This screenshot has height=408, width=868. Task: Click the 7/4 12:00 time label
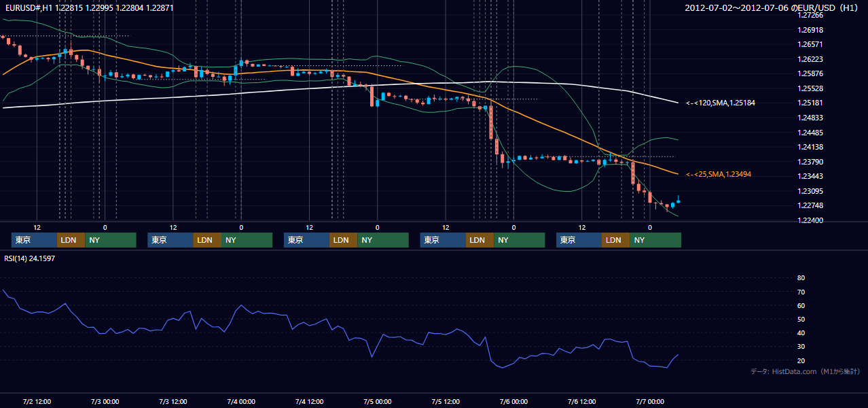tap(309, 401)
